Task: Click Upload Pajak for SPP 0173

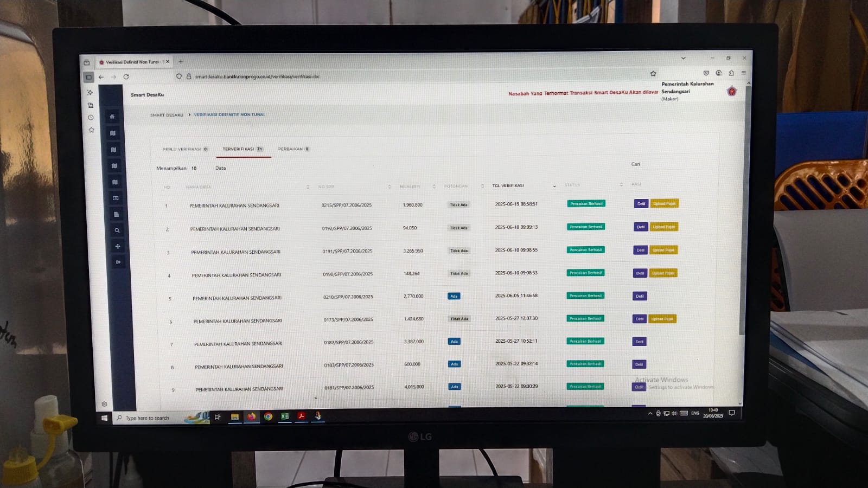Action: tap(662, 319)
